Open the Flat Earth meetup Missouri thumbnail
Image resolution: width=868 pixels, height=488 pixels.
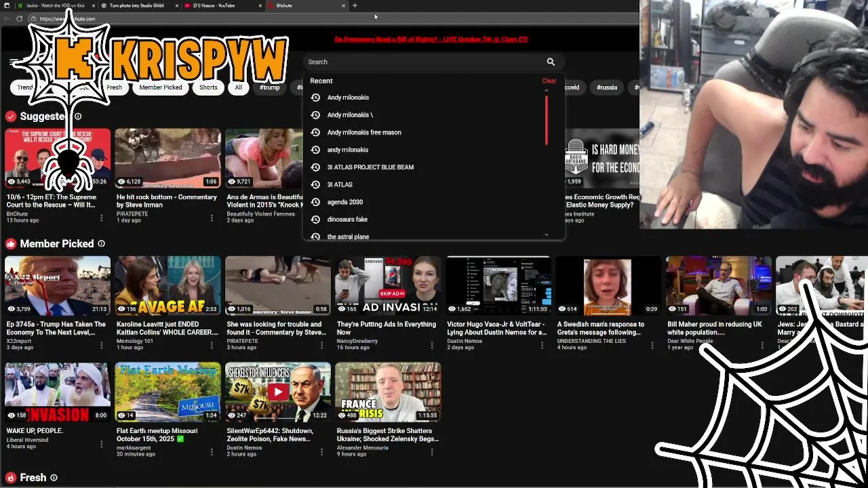[x=167, y=392]
